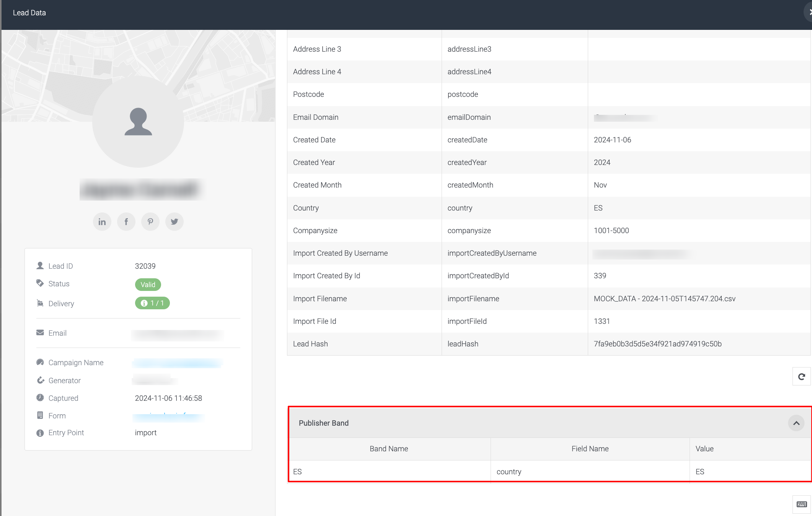Click the keyboard icon at bottom right

pyautogui.click(x=802, y=504)
